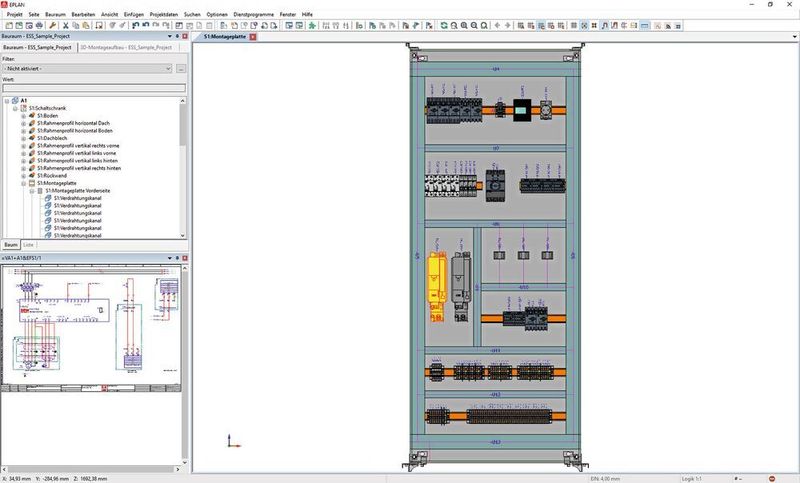
Task: Toggle the grid display button in toolbar
Action: (x=574, y=26)
